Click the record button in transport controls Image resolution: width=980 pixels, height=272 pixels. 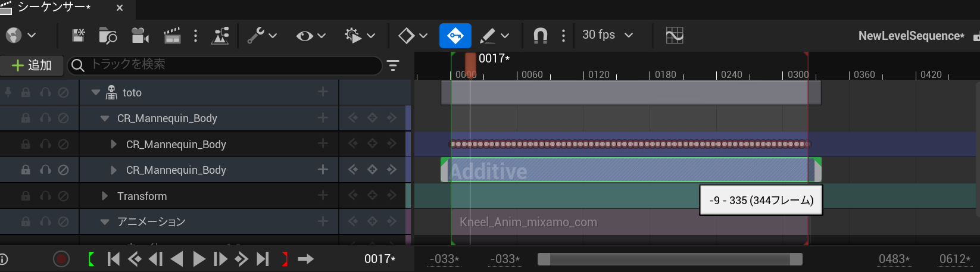pos(61,259)
